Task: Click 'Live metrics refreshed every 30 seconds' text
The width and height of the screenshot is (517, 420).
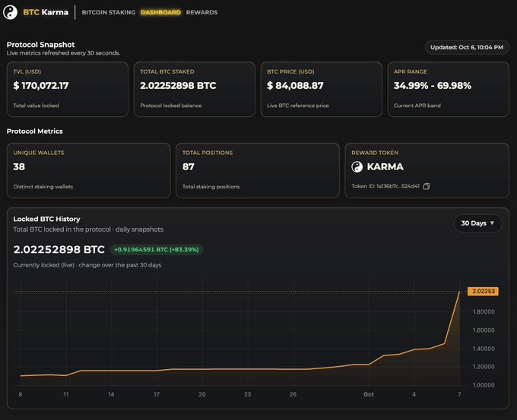Action: point(63,53)
